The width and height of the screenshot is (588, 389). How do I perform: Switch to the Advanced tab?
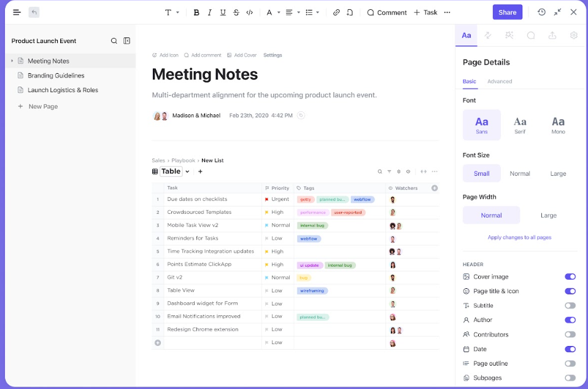500,81
